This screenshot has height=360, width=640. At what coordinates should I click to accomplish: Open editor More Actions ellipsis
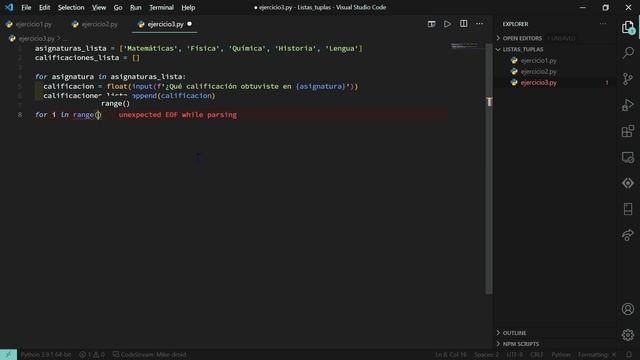[479, 24]
